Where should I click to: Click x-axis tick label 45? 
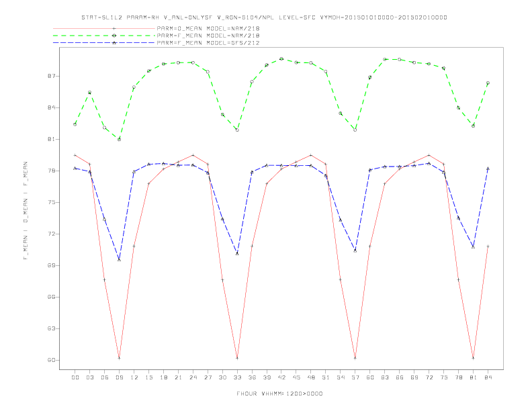pos(296,377)
